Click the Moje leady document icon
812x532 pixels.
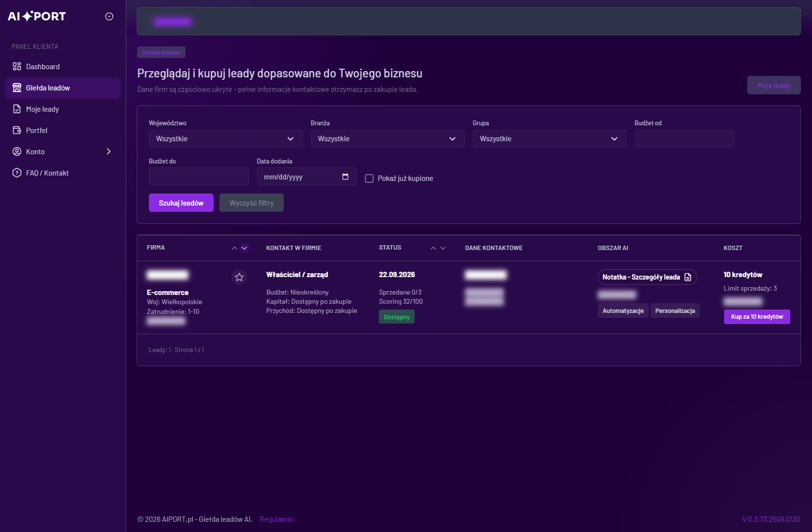pyautogui.click(x=17, y=109)
